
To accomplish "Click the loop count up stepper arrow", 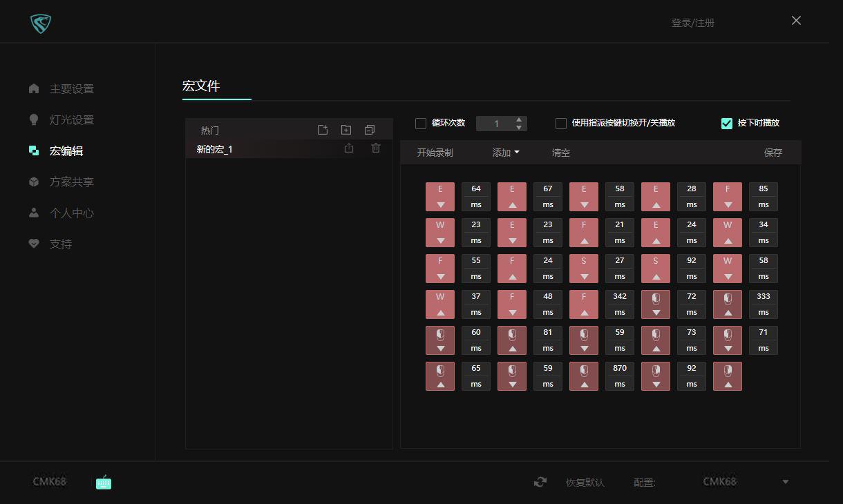I will click(518, 119).
